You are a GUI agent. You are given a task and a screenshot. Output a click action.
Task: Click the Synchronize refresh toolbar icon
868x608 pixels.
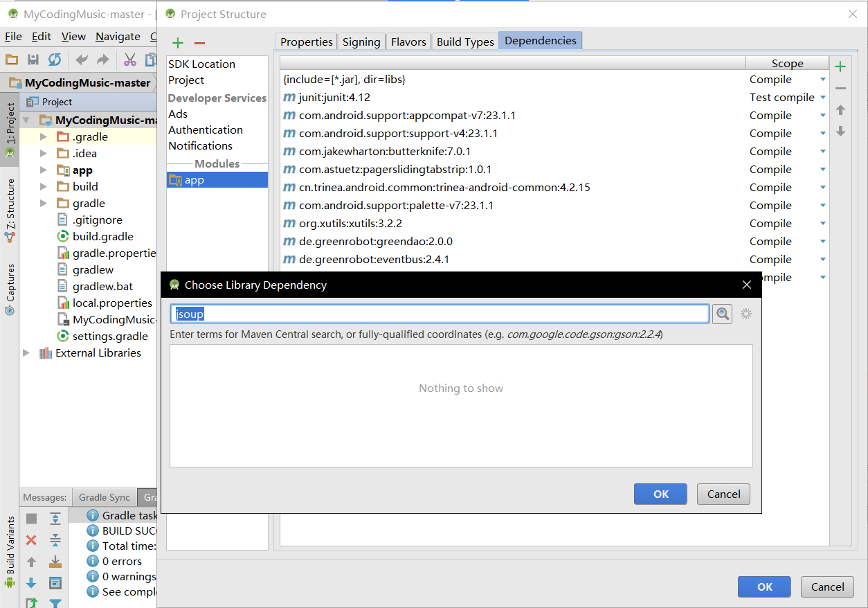click(x=55, y=60)
